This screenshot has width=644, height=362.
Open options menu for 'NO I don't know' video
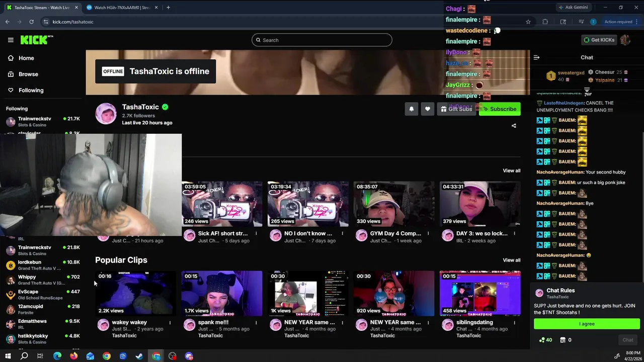342,233
